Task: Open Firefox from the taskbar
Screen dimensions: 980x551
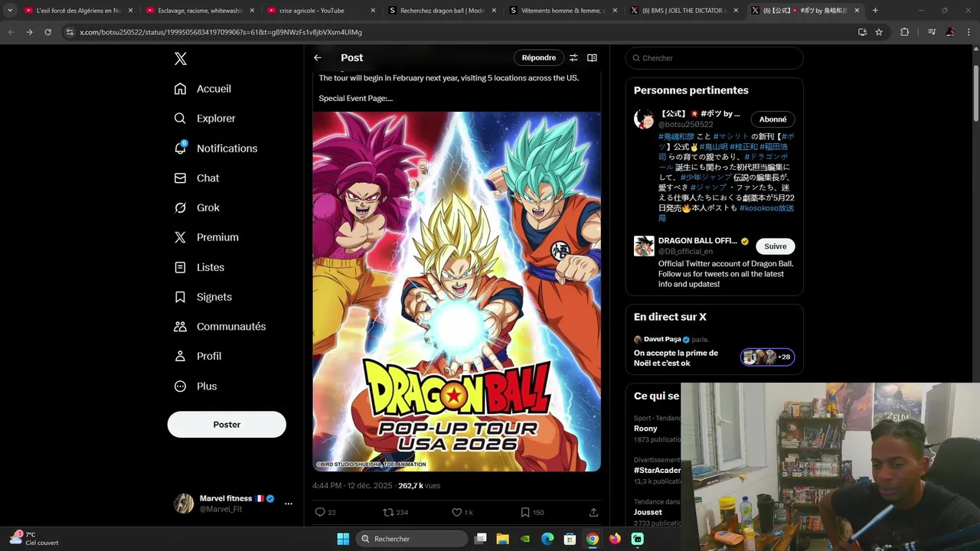Action: pyautogui.click(x=615, y=539)
